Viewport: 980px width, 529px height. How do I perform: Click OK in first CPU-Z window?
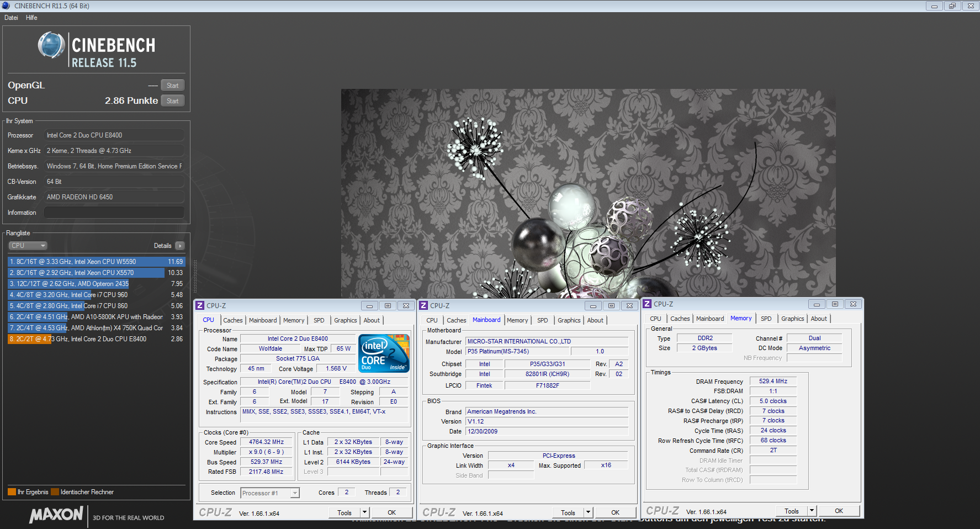coord(392,513)
